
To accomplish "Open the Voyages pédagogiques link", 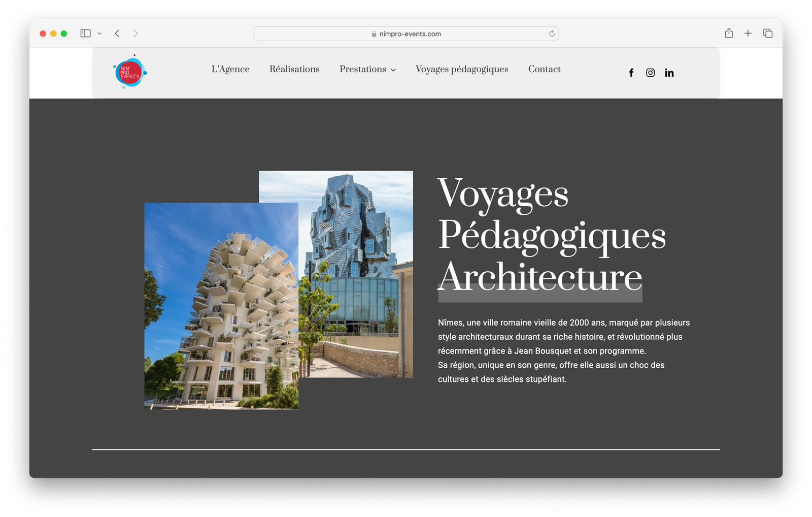I will coord(461,69).
